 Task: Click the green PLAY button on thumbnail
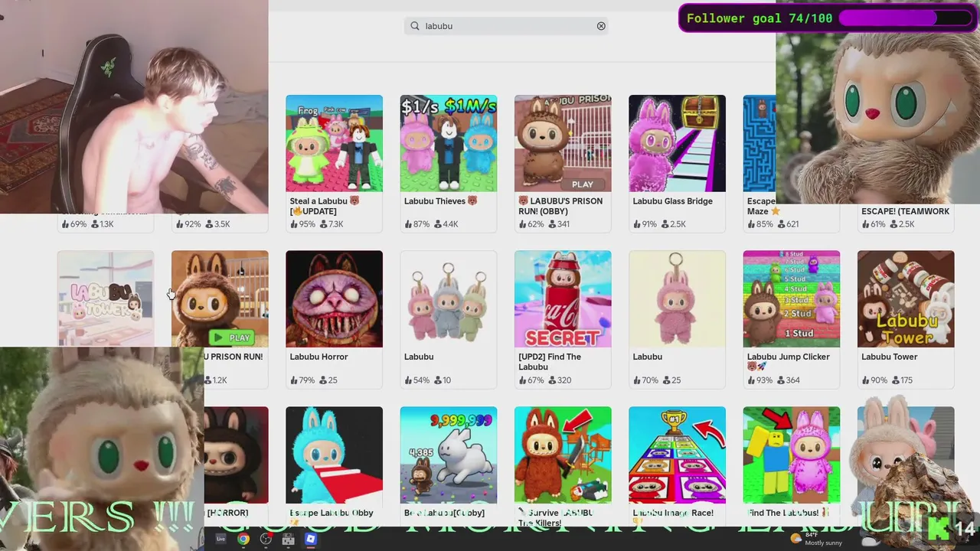click(x=232, y=337)
